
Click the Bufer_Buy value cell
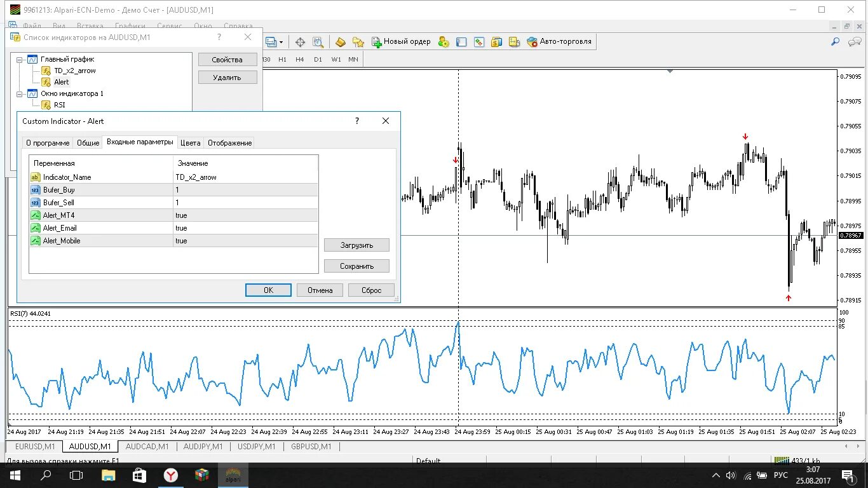click(x=245, y=190)
